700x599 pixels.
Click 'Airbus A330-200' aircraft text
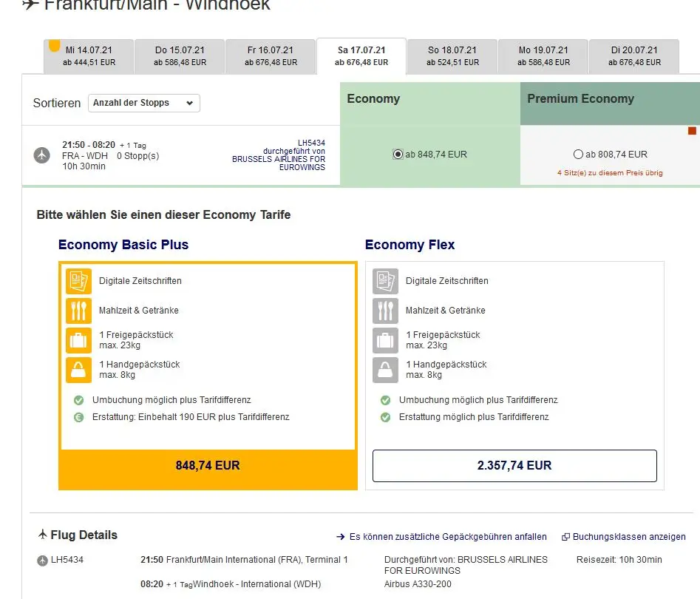[x=418, y=583]
